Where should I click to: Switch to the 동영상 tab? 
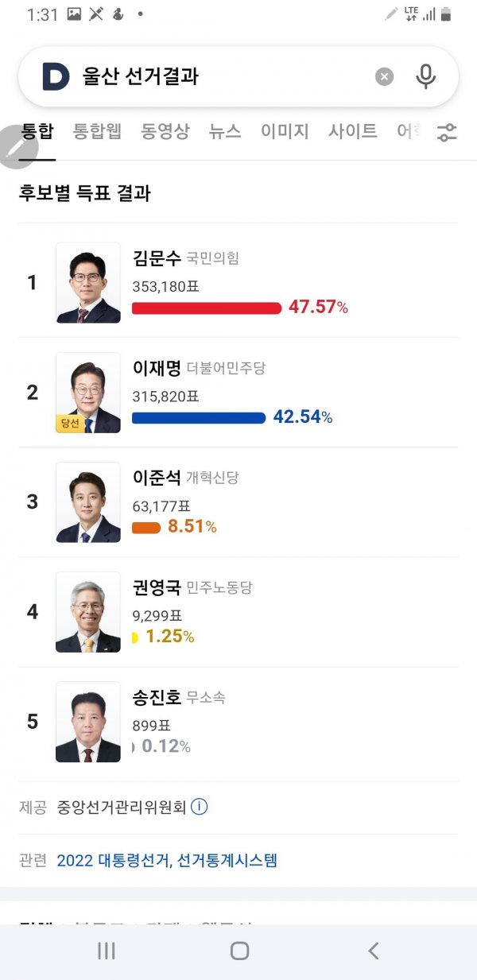165,131
